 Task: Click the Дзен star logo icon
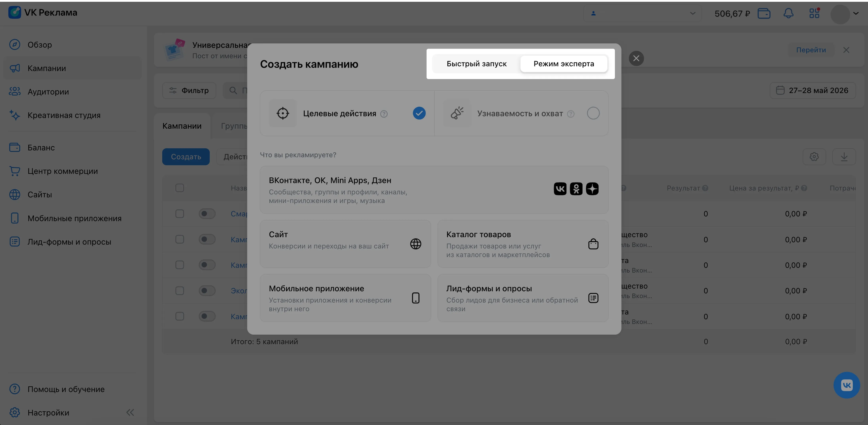pos(592,189)
